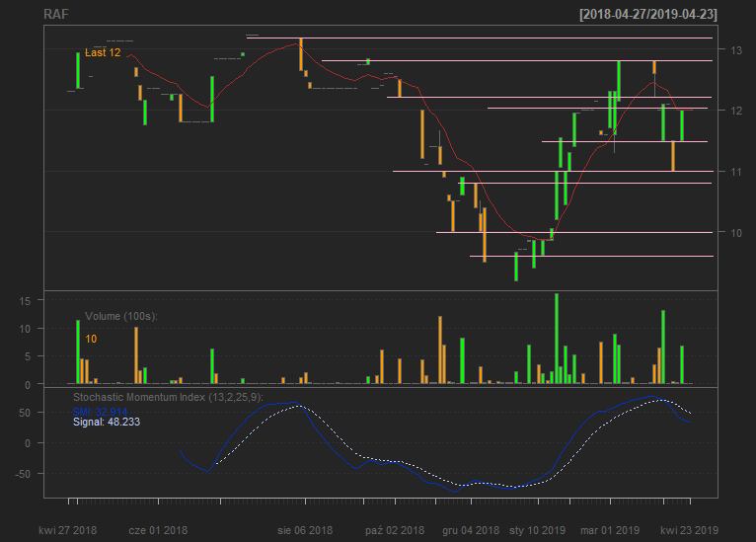Click volume axis label 15

[x=25, y=301]
